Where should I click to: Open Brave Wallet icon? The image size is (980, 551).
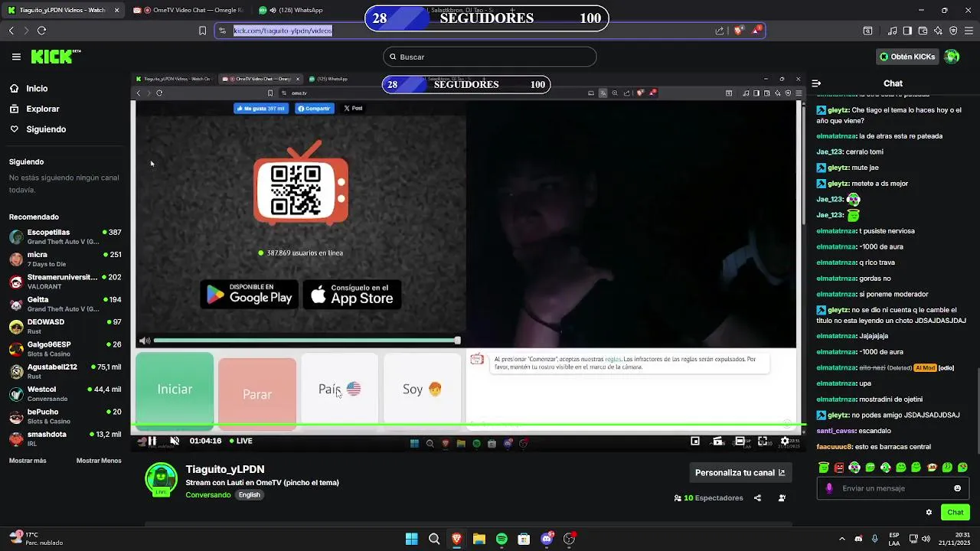923,31
